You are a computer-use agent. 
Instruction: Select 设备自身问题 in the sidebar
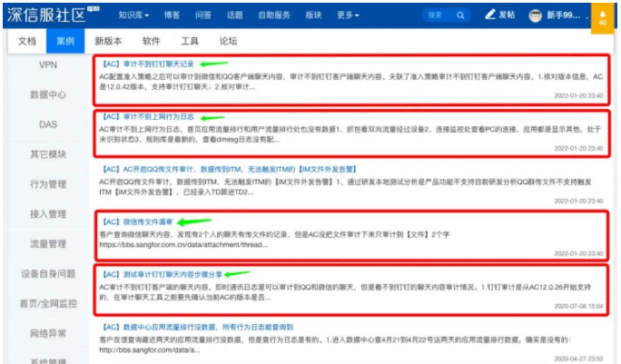[48, 273]
